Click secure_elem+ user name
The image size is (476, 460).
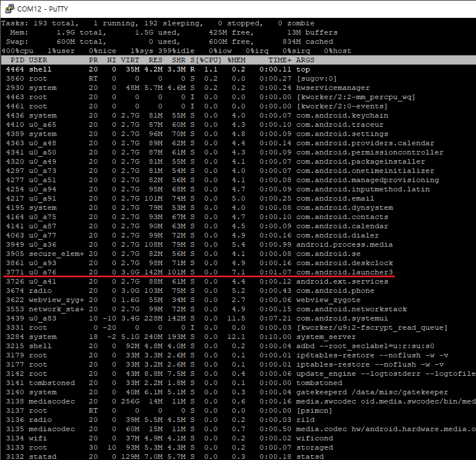click(x=56, y=254)
